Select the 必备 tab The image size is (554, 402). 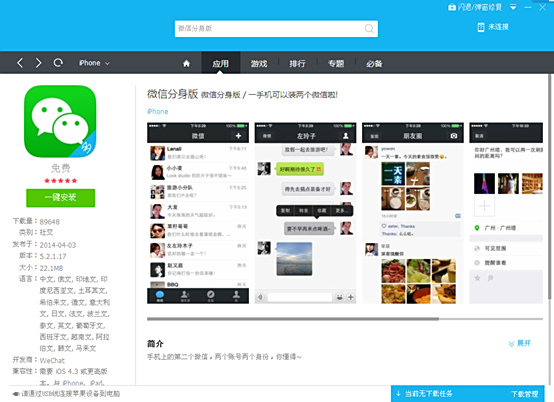374,63
